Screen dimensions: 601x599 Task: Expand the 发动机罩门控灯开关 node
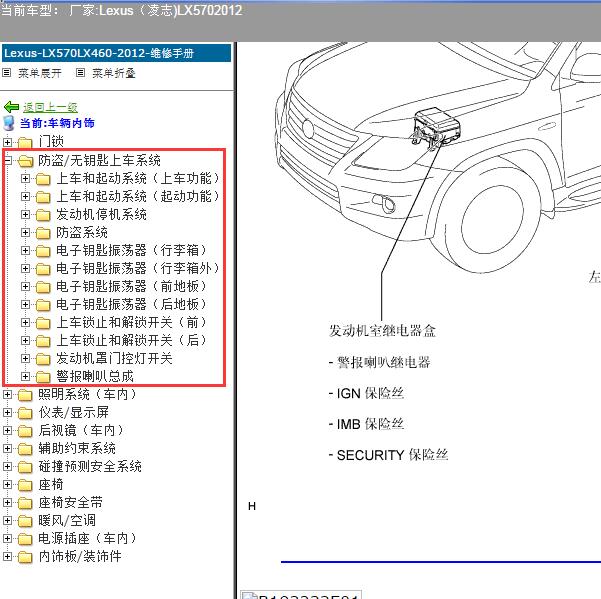point(25,359)
